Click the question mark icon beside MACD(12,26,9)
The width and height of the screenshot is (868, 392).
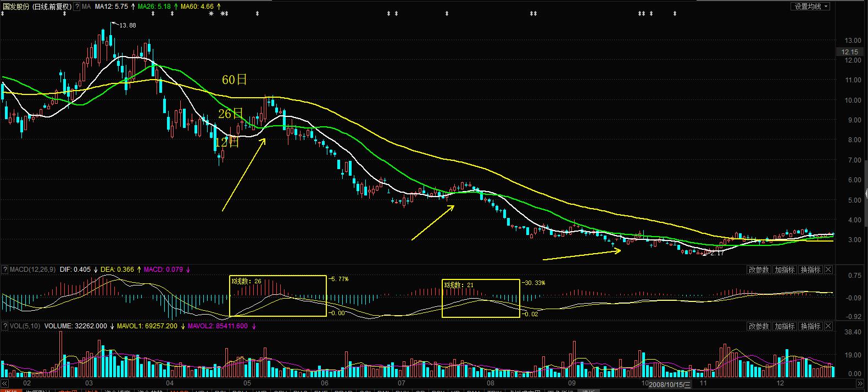(5, 270)
